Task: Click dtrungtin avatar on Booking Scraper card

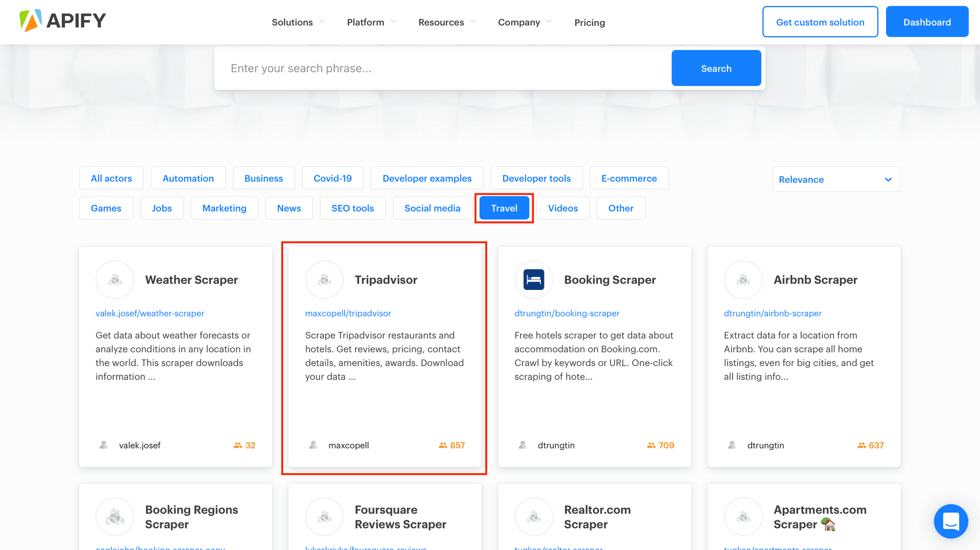Action: pos(522,445)
